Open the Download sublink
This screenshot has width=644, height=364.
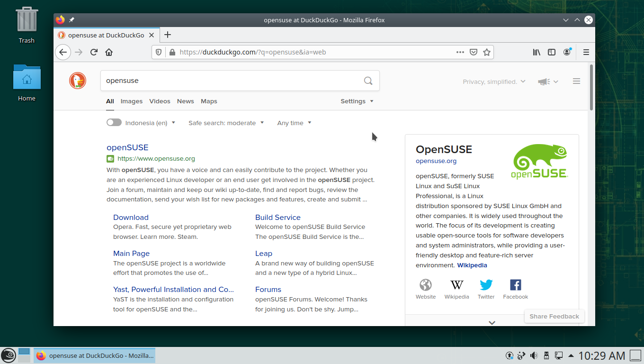pos(131,218)
